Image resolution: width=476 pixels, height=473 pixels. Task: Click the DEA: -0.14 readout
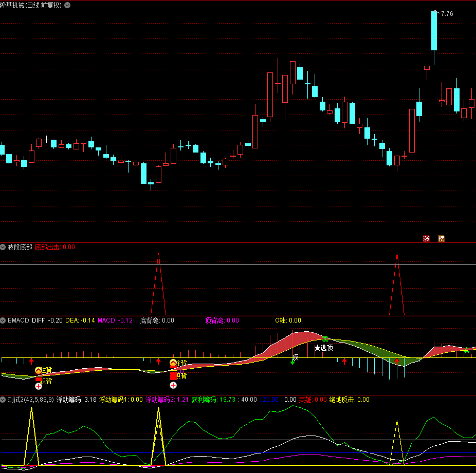point(80,320)
